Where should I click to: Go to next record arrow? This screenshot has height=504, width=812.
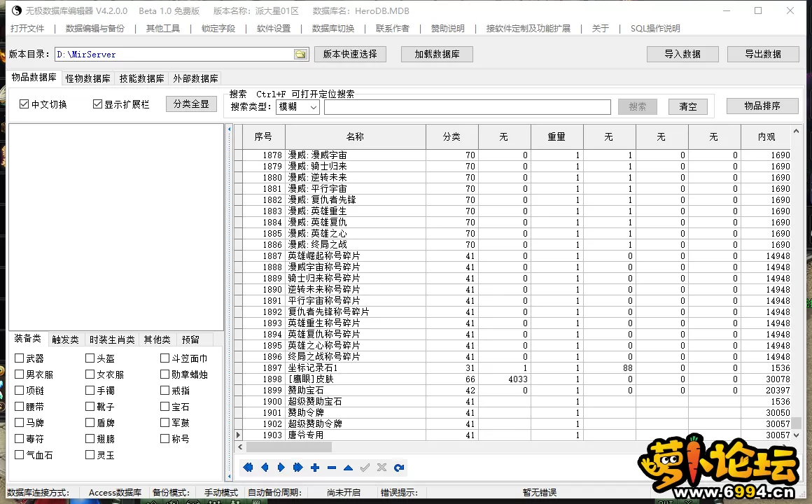[281, 468]
